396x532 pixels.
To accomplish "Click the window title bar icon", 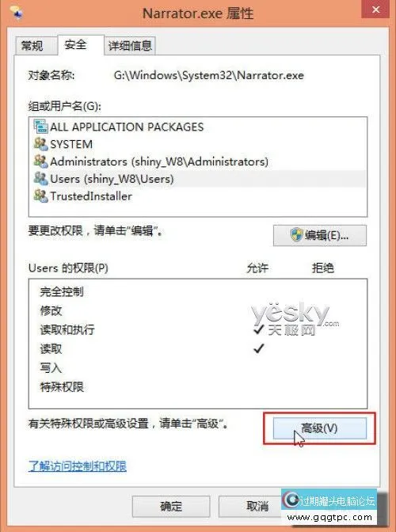I will point(17,13).
